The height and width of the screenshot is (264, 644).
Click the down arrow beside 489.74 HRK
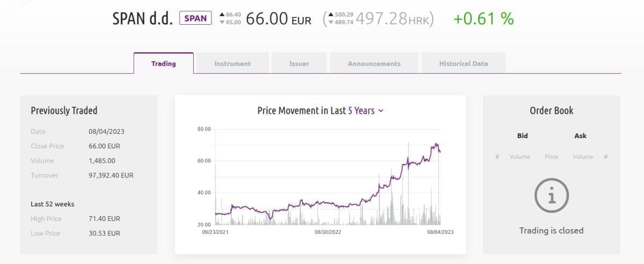tap(331, 23)
